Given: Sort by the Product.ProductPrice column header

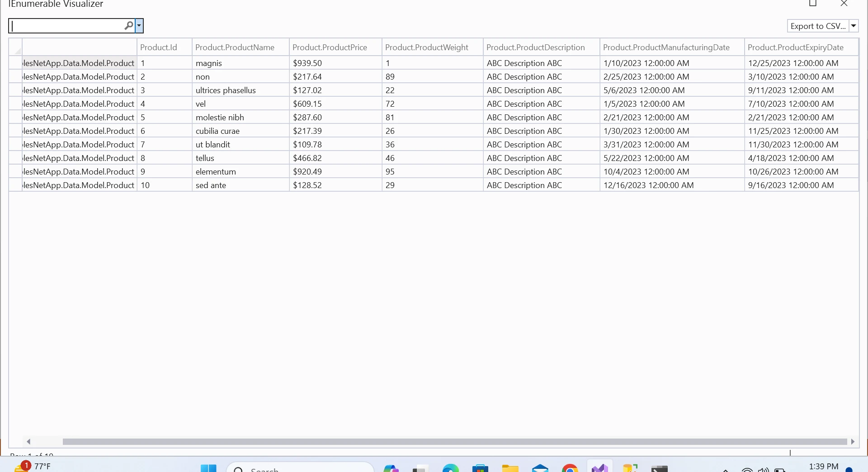Looking at the screenshot, I should [x=335, y=47].
